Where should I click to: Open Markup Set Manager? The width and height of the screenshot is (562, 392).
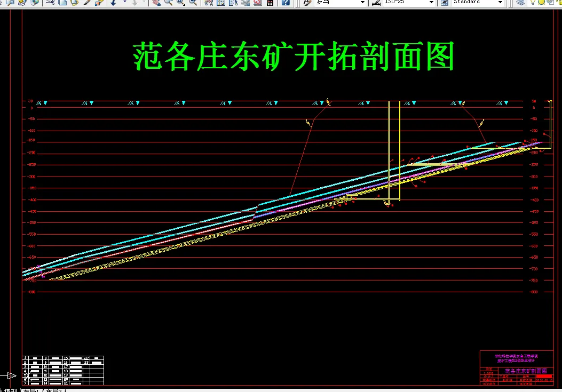258,3
